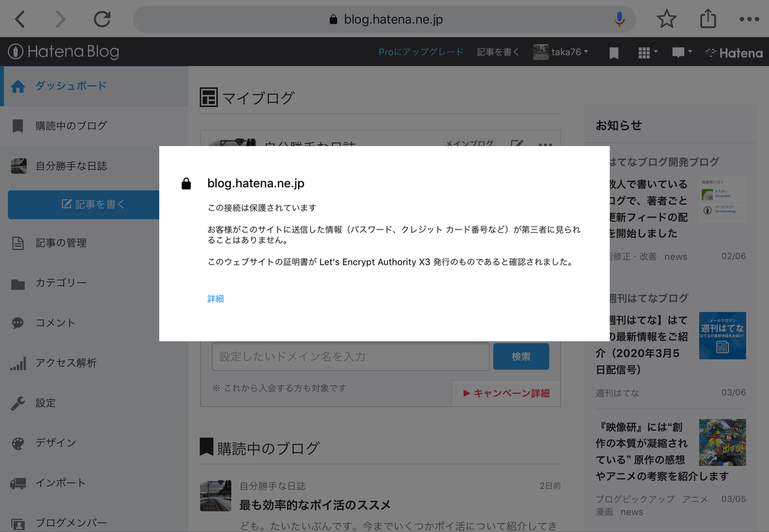Click the comment bubble icon beside コメント

pyautogui.click(x=18, y=324)
